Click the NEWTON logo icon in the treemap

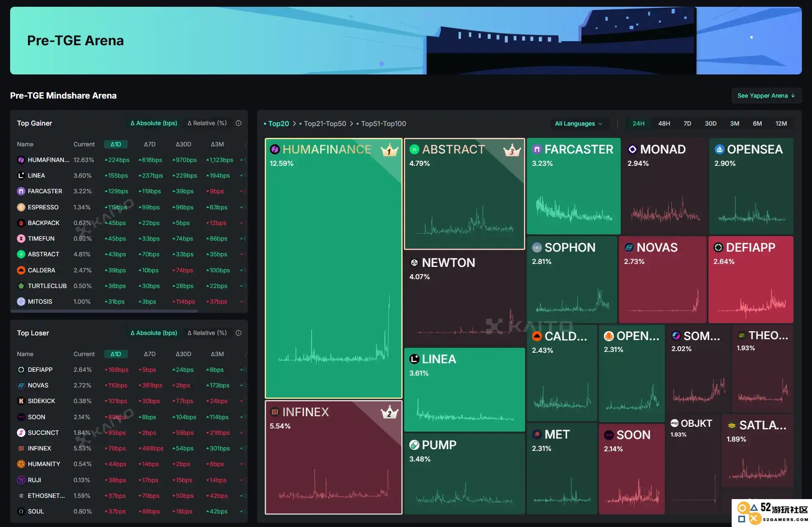click(x=414, y=263)
